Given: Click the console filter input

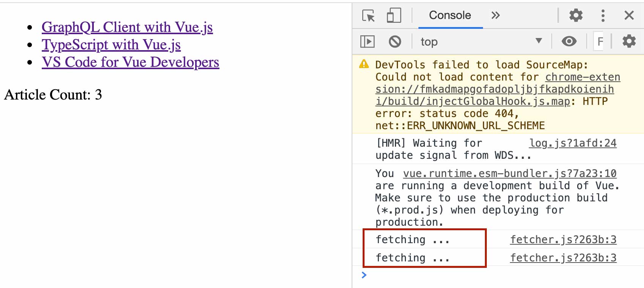Looking at the screenshot, I should pos(600,41).
